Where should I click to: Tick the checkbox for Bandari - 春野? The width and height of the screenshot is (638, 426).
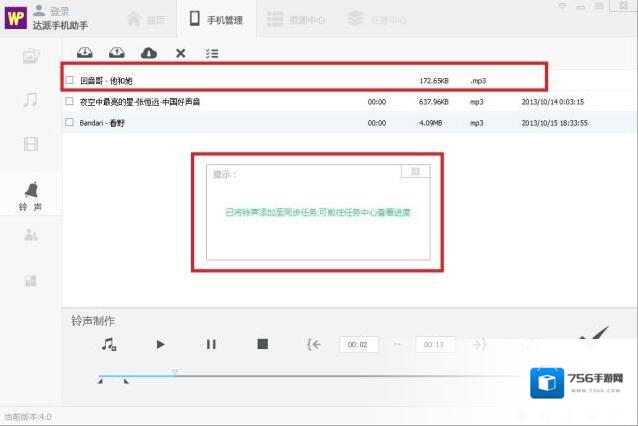pyautogui.click(x=69, y=122)
